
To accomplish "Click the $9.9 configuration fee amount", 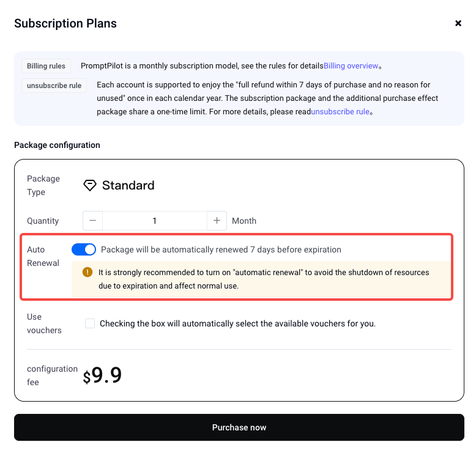I will point(102,376).
